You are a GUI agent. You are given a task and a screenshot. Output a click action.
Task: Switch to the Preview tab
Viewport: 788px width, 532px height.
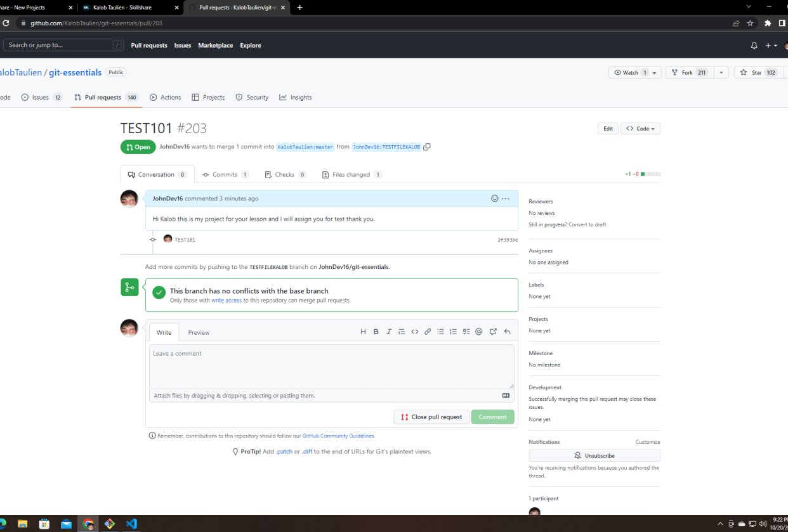pos(199,333)
